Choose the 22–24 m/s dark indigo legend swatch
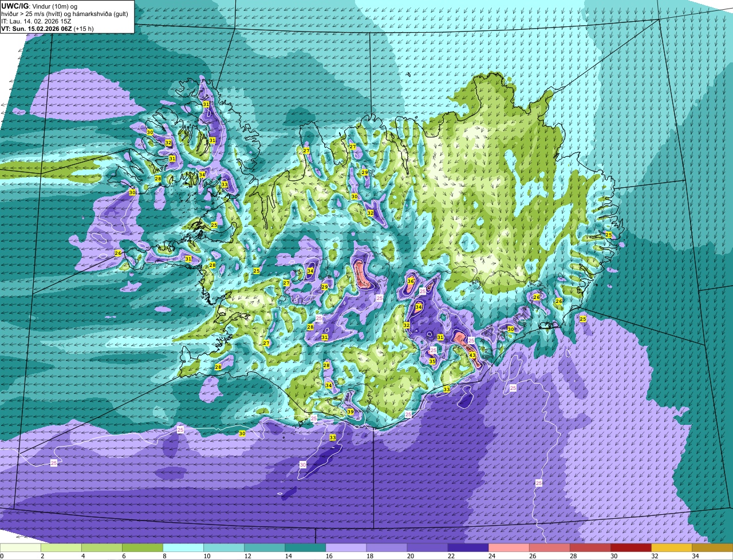The image size is (733, 560). (x=468, y=548)
